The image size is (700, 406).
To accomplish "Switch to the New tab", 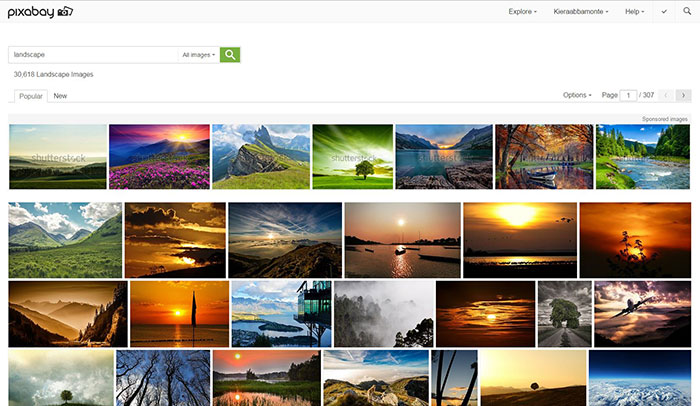I will 60,96.
